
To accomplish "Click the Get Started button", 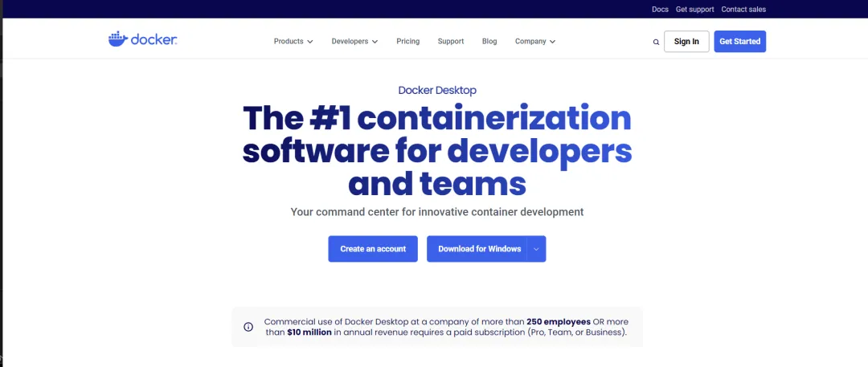I will coord(739,42).
